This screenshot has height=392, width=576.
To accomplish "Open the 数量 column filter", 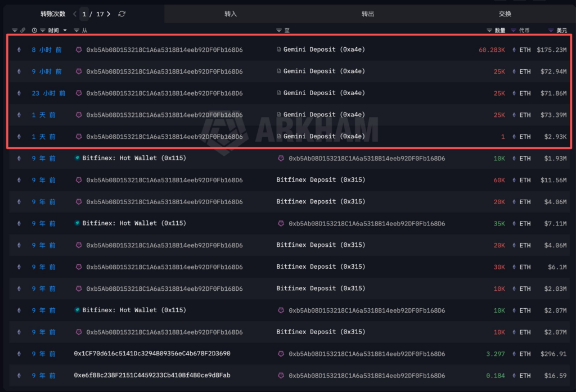I will [x=489, y=30].
